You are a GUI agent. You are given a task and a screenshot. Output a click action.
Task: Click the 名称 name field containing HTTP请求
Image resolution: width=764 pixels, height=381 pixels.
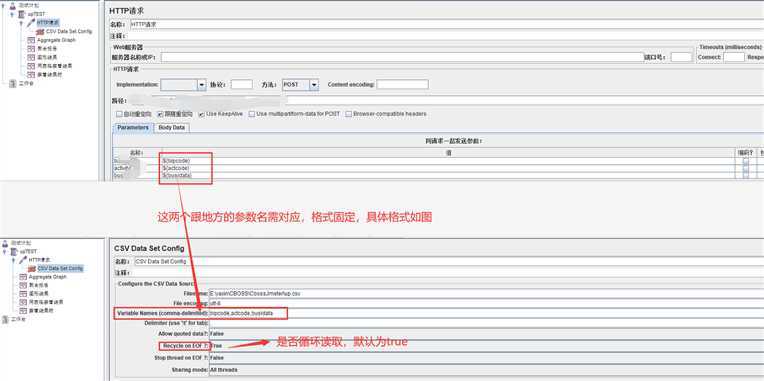pos(446,24)
